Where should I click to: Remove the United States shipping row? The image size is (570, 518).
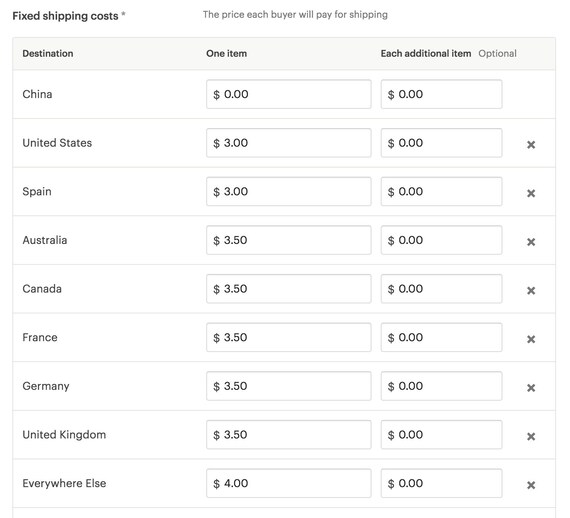pos(531,145)
